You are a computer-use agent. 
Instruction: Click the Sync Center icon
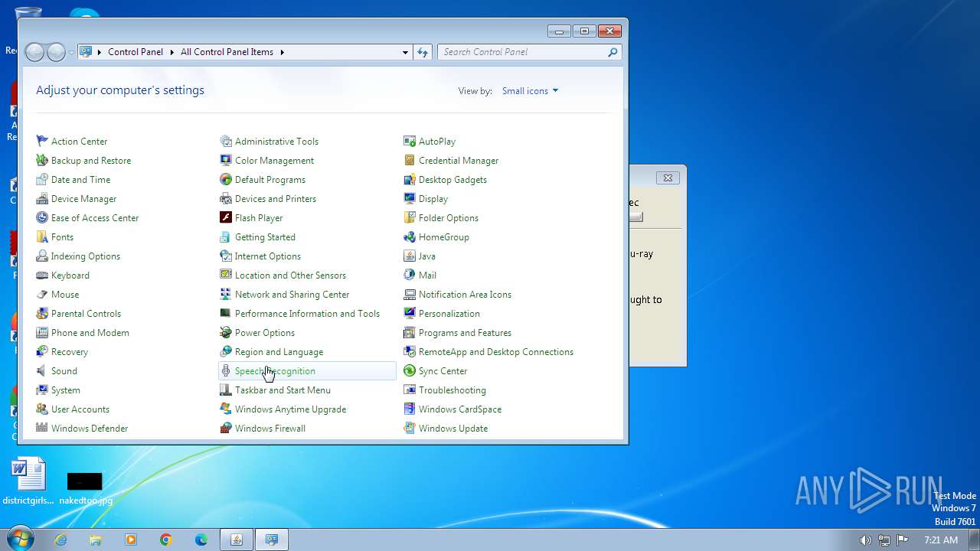410,370
